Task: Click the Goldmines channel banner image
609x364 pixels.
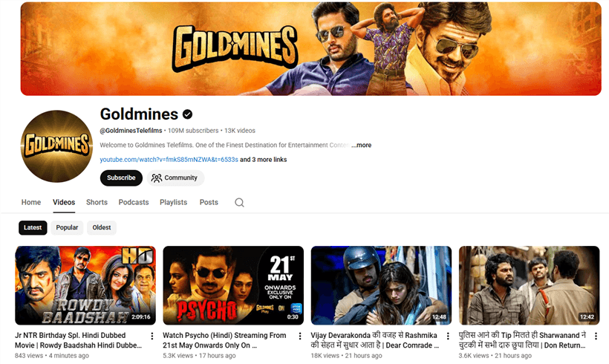Action: [x=310, y=49]
